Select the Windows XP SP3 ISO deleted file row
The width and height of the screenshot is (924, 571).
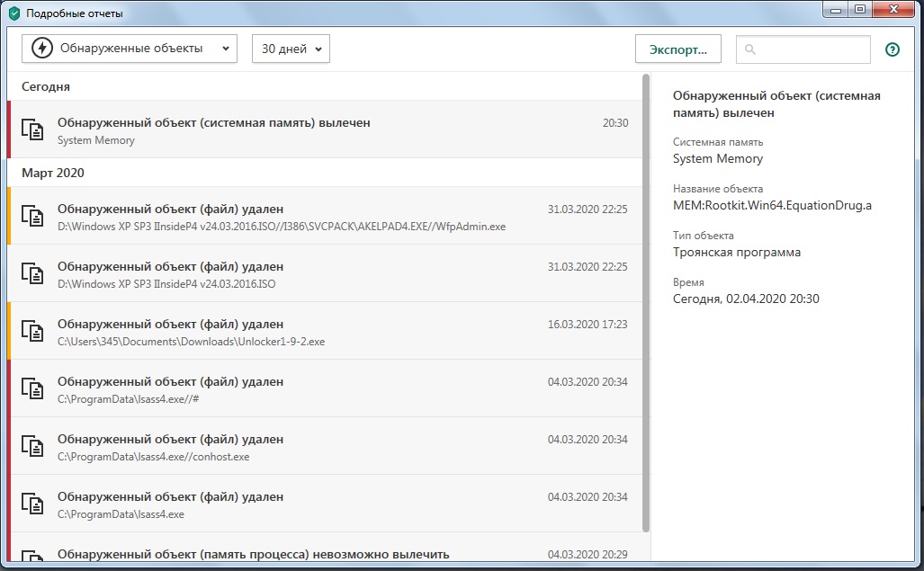tap(324, 273)
